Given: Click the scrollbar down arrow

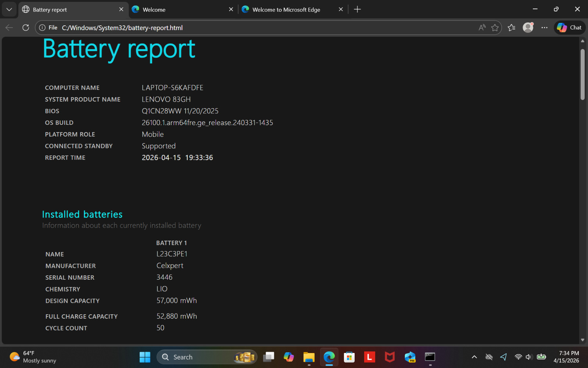Looking at the screenshot, I should (582, 340).
